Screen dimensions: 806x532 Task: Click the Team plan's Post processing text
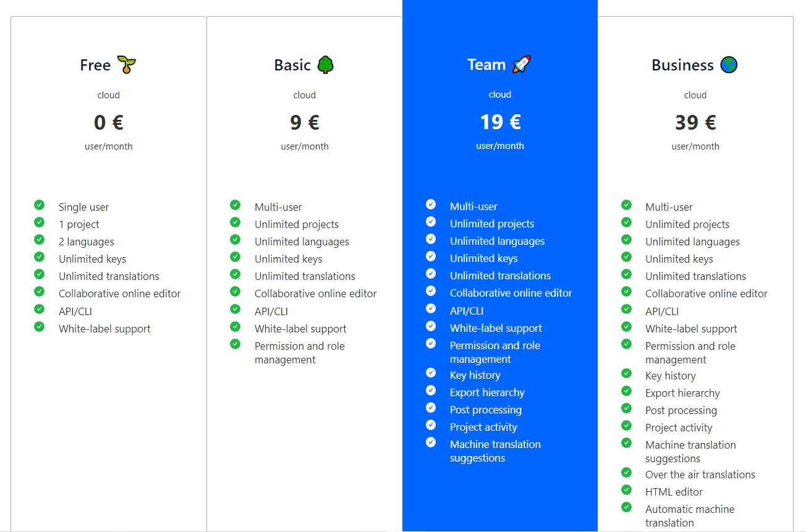[485, 410]
